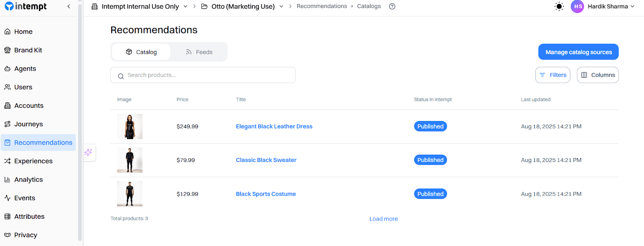The height and width of the screenshot is (246, 644).
Task: Collapse the left sidebar
Action: point(69,6)
